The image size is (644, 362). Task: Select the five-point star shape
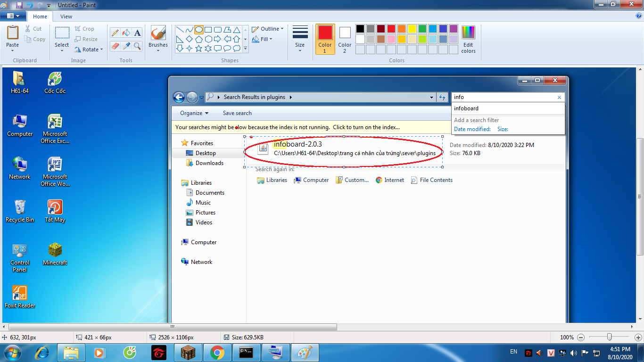[198, 49]
